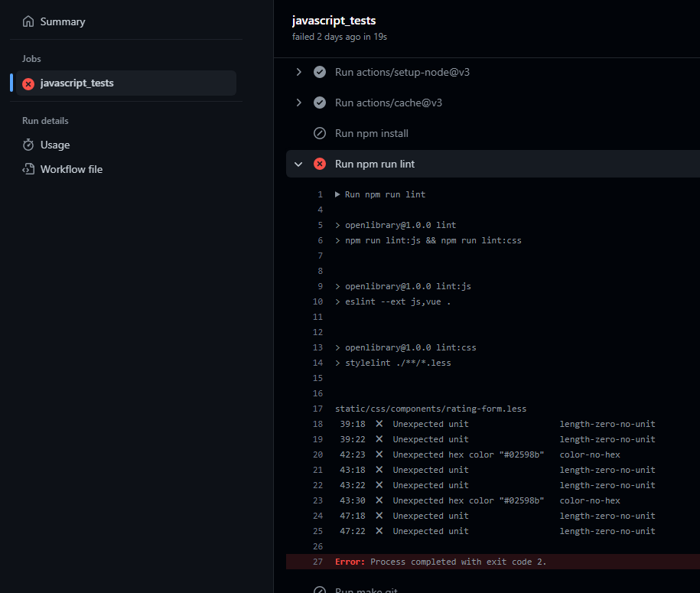700x593 pixels.
Task: Open Run actions/setup-node@v3 step
Action: point(402,72)
